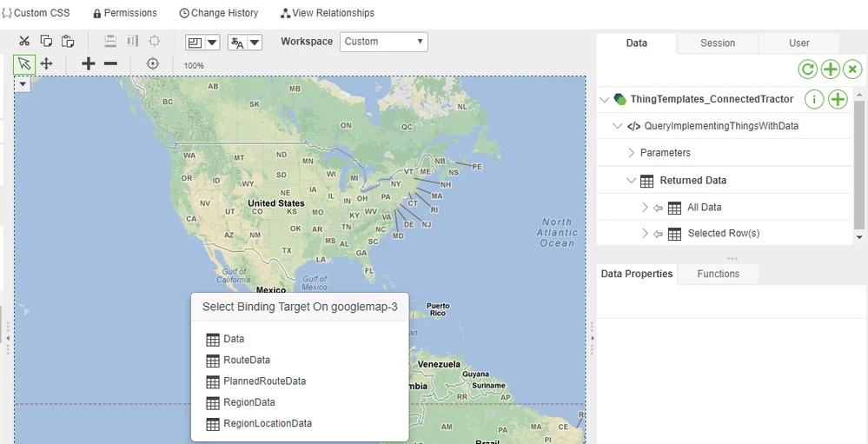Image resolution: width=868 pixels, height=444 pixels.
Task: Click the Parameters tree label
Action: (666, 153)
